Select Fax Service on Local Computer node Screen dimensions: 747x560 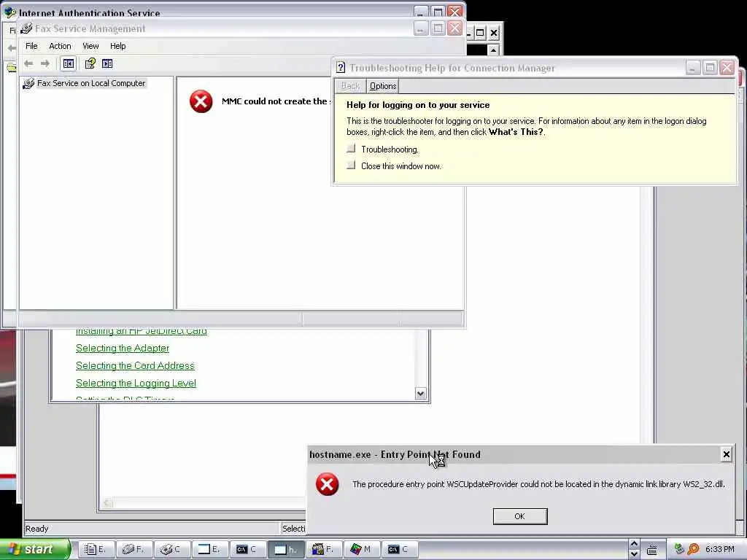[x=91, y=83]
